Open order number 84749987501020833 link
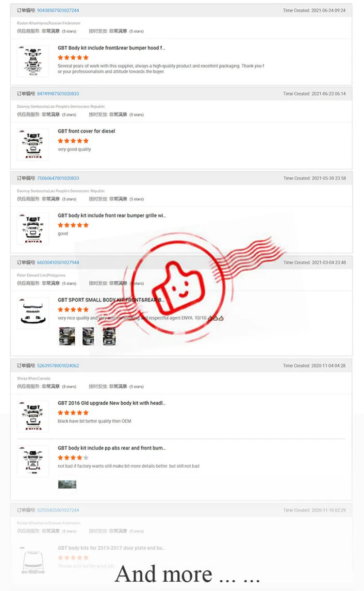The height and width of the screenshot is (591, 364). 58,94
